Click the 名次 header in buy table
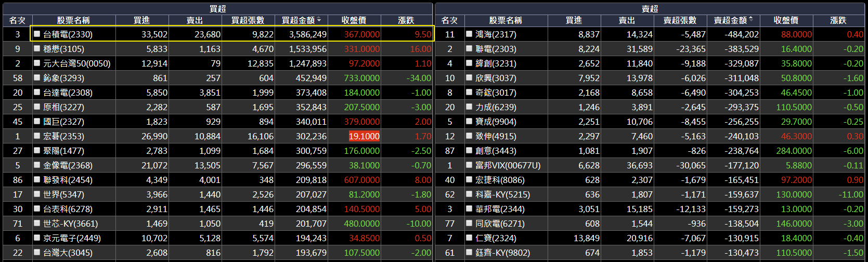Image resolution: width=868 pixels, height=262 pixels. tap(17, 20)
